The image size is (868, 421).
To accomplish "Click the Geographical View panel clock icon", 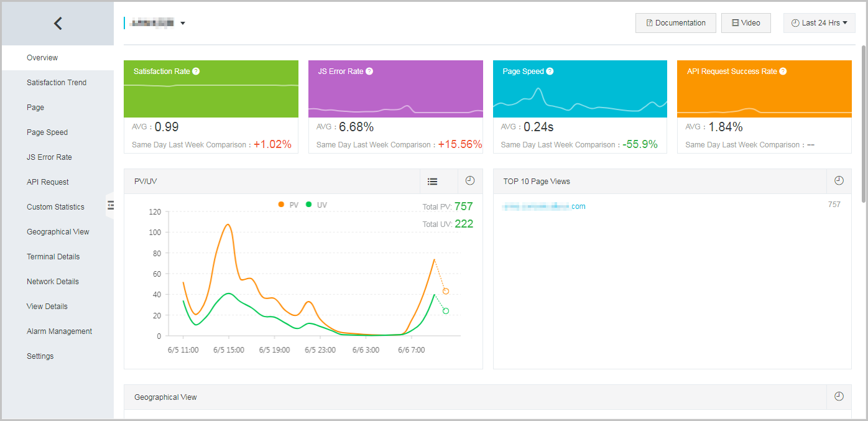I will [x=839, y=397].
